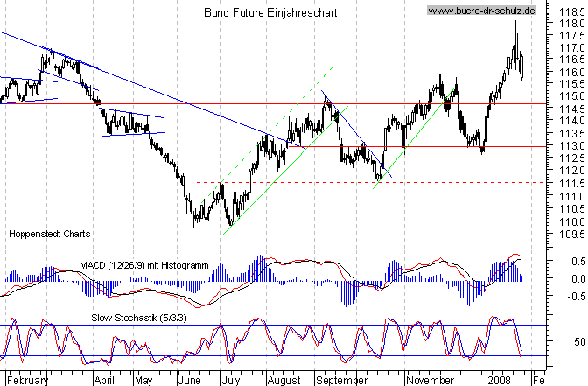588x386 pixels.
Task: Click the Slow Stochastik (5/3/3) label
Action: [x=139, y=318]
